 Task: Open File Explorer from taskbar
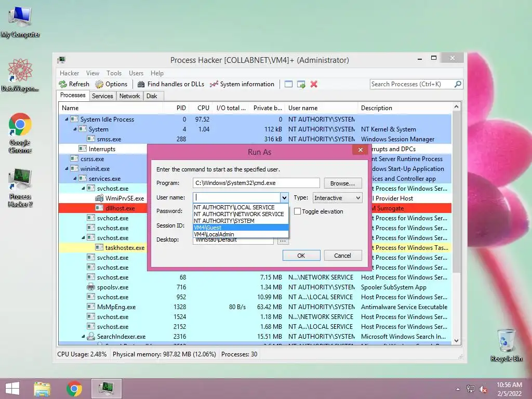(42, 389)
